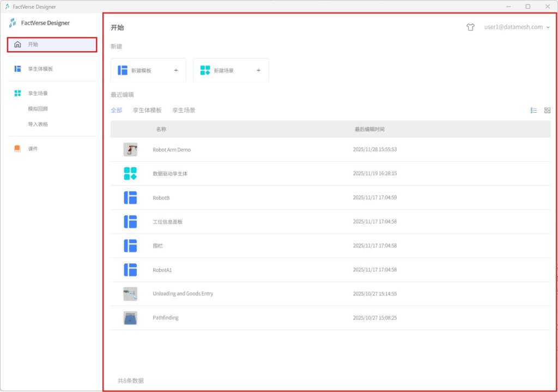This screenshot has height=392, width=558.
Task: Click the 最后编辑时间 column header
Action: click(369, 130)
